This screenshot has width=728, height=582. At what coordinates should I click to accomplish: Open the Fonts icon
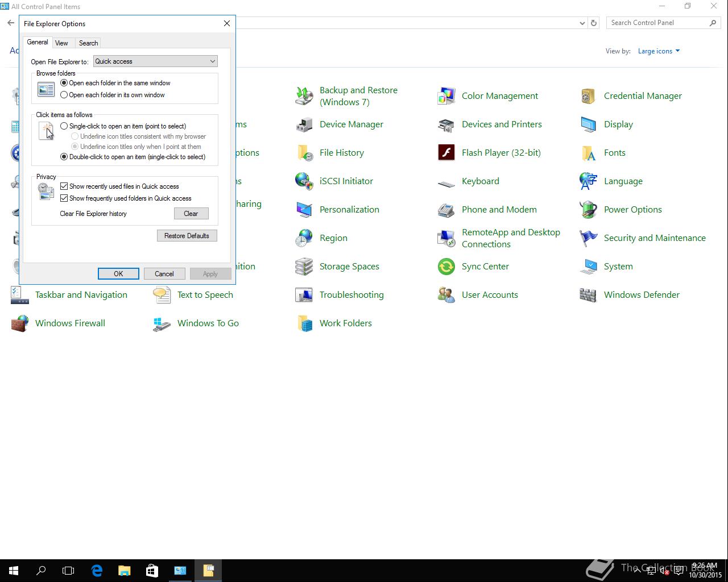coord(589,153)
